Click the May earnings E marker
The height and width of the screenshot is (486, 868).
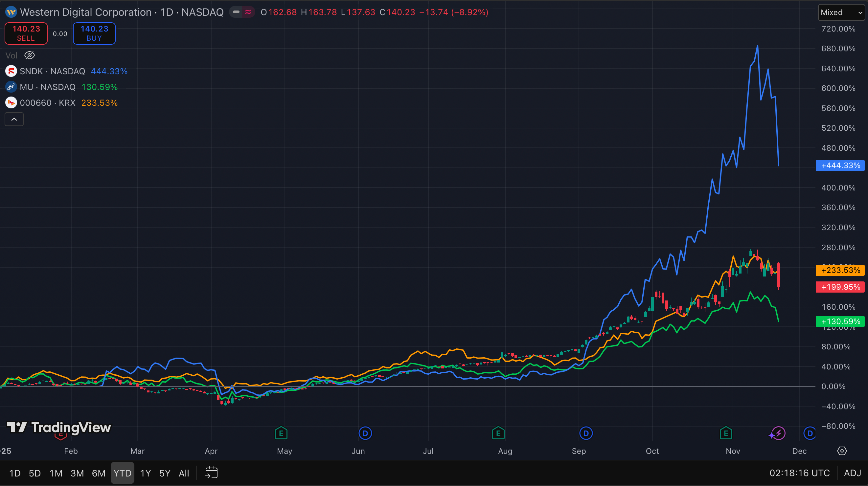click(281, 433)
